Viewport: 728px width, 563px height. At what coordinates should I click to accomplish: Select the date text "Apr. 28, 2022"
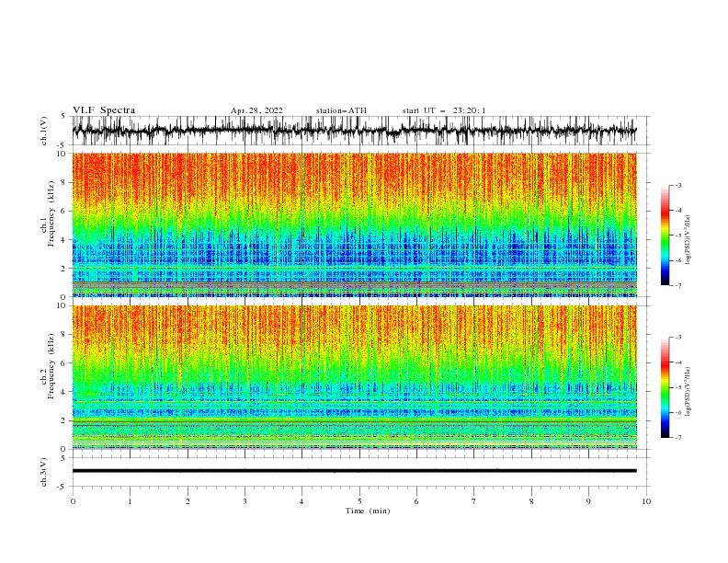tap(256, 110)
